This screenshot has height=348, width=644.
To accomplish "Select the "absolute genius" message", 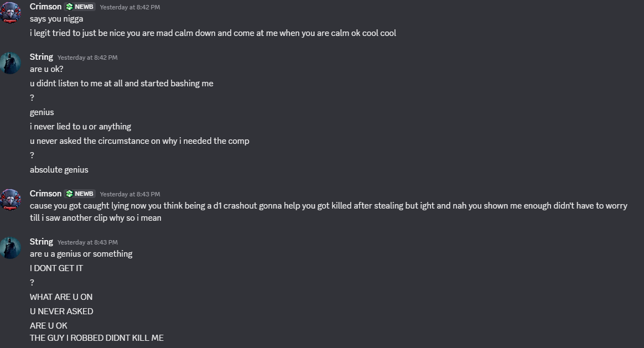I will (x=59, y=170).
